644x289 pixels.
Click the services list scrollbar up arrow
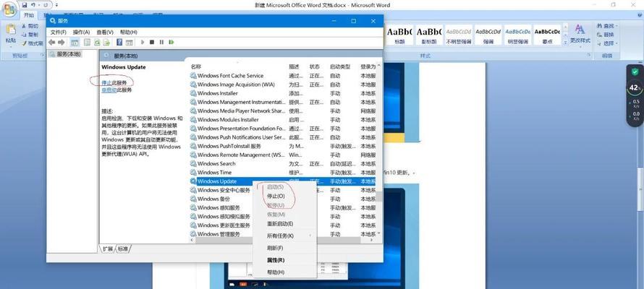(x=378, y=66)
